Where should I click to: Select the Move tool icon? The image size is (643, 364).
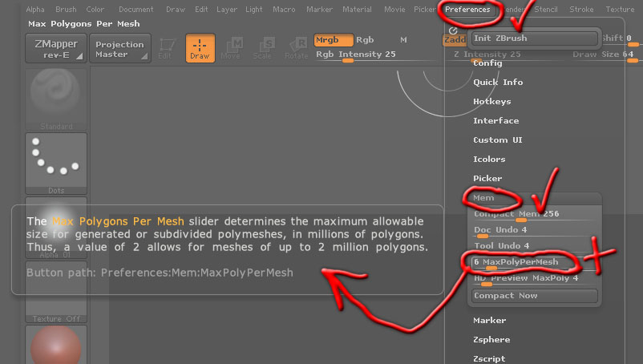point(230,48)
